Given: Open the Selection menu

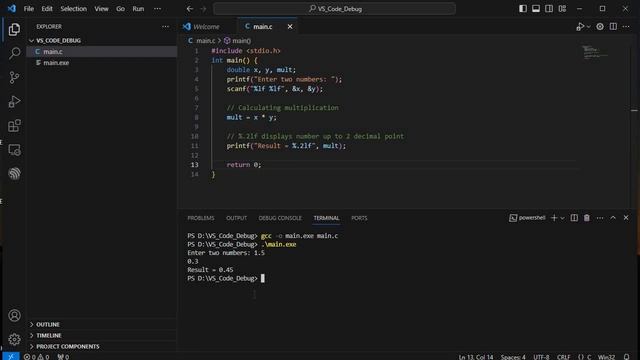Looking at the screenshot, I should click(73, 9).
